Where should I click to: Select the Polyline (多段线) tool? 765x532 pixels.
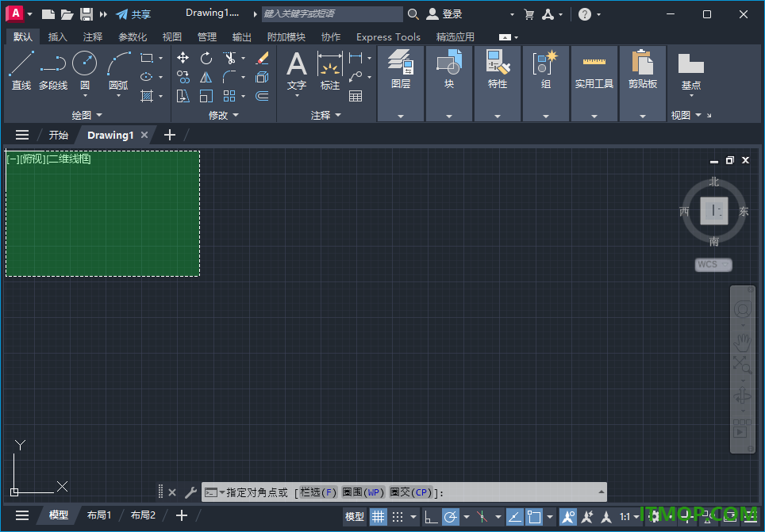point(53,71)
